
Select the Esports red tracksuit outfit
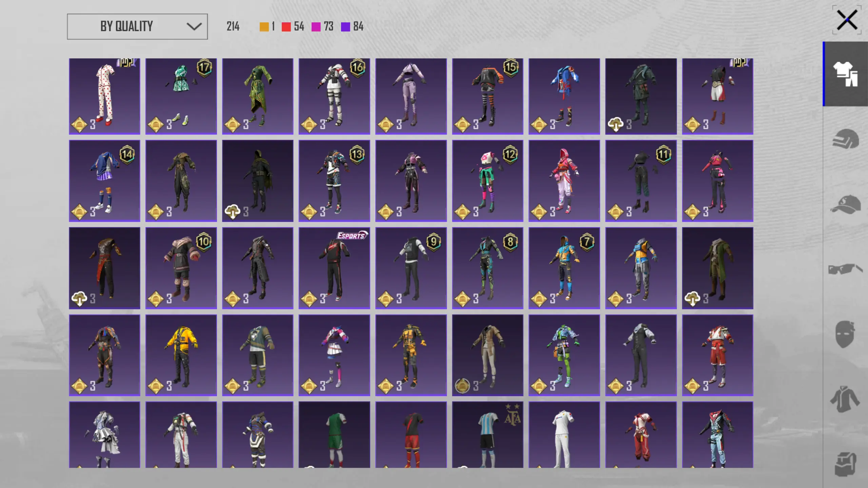pos(334,268)
